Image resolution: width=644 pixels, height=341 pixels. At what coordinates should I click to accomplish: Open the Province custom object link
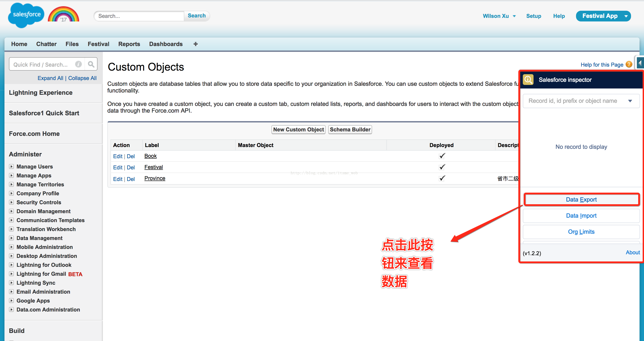coord(155,178)
